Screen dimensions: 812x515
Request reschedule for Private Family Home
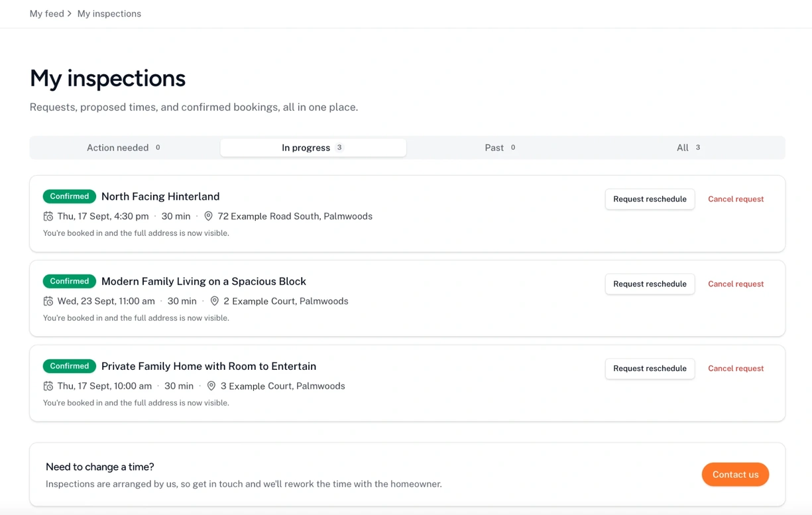650,369
